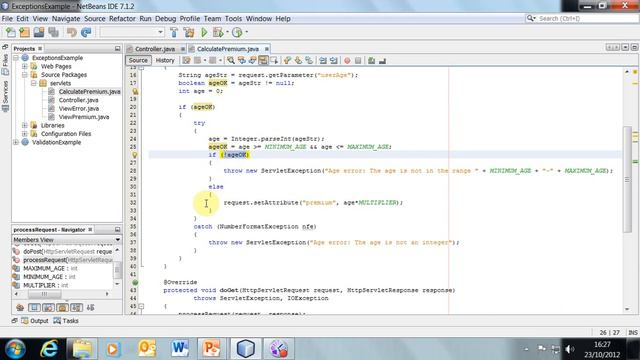Open the Debug Project dropdown arrow
Viewport: 640px width, 360px height.
(227, 32)
